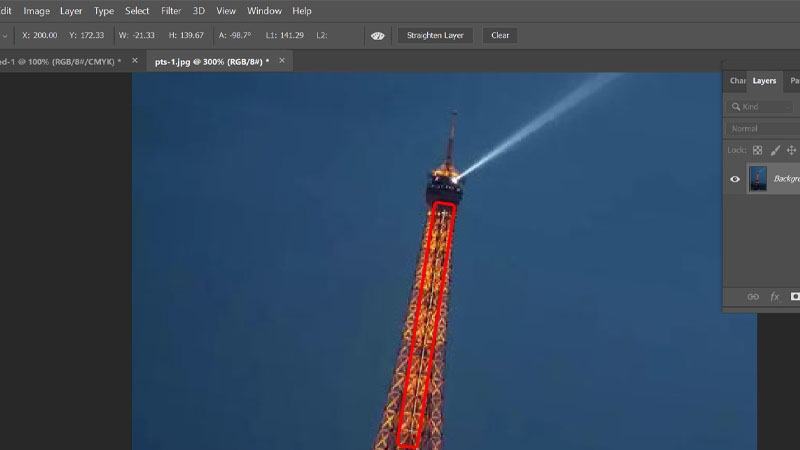This screenshot has width=800, height=450.
Task: Click the Kind filter search icon
Action: 736,107
